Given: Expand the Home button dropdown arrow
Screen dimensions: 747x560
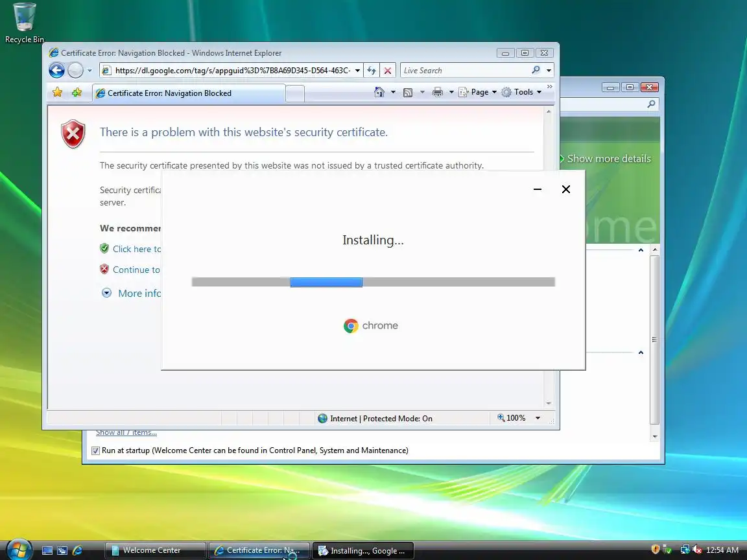Looking at the screenshot, I should click(393, 93).
